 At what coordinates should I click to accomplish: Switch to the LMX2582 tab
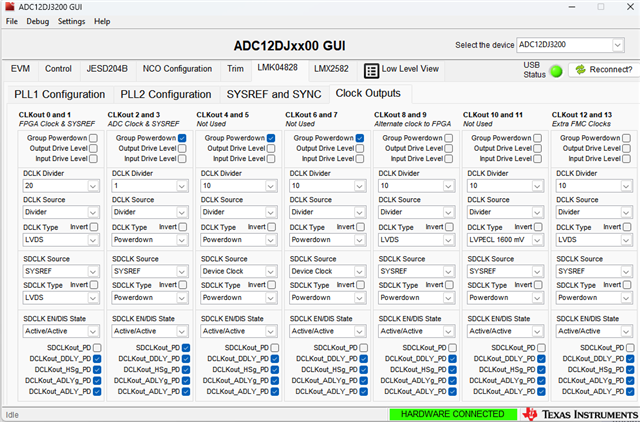[331, 69]
